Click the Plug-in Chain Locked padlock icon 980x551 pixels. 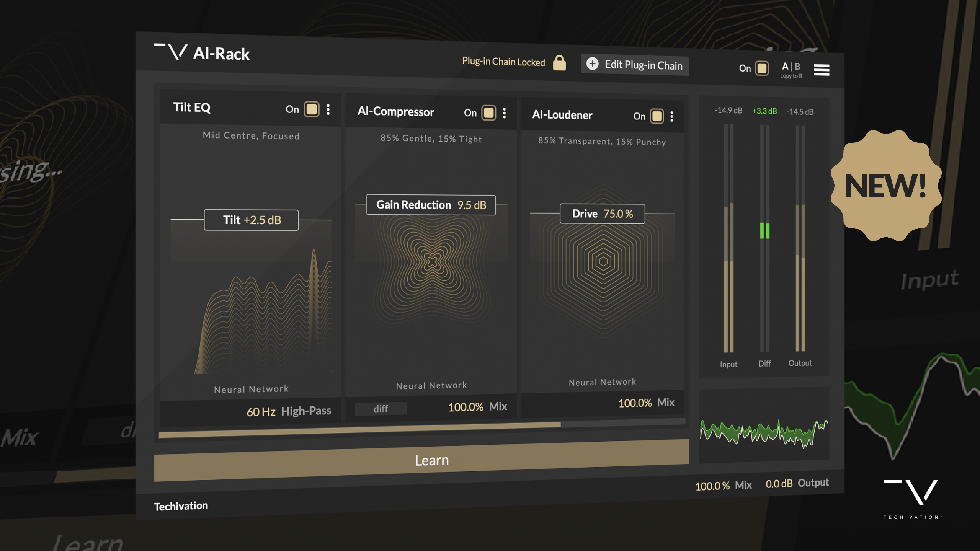coord(559,63)
